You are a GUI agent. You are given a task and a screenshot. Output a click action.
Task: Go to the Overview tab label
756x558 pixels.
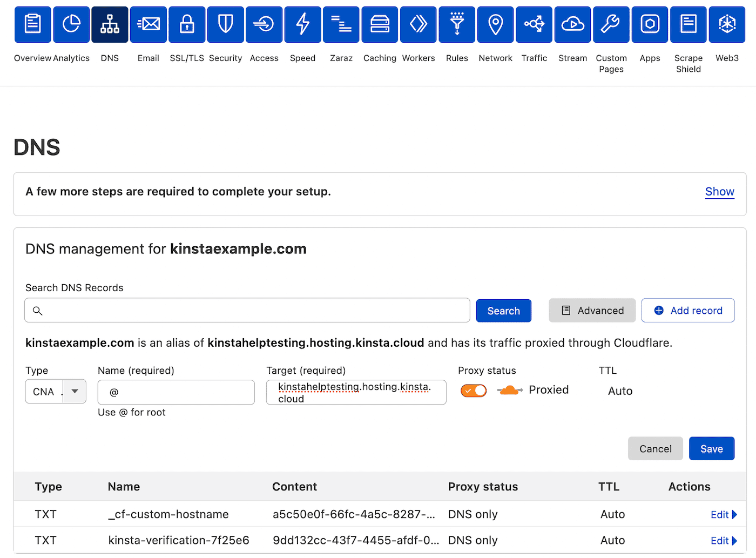click(x=33, y=58)
